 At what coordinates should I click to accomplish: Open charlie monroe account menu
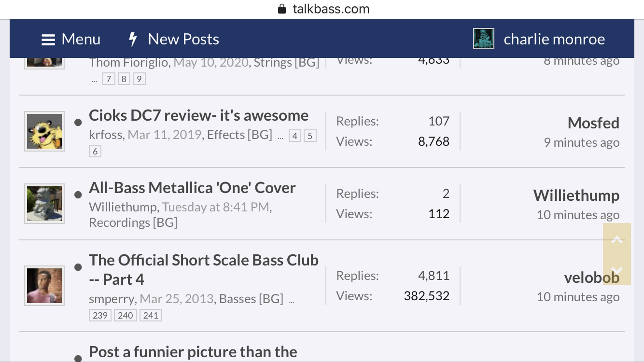coord(554,39)
